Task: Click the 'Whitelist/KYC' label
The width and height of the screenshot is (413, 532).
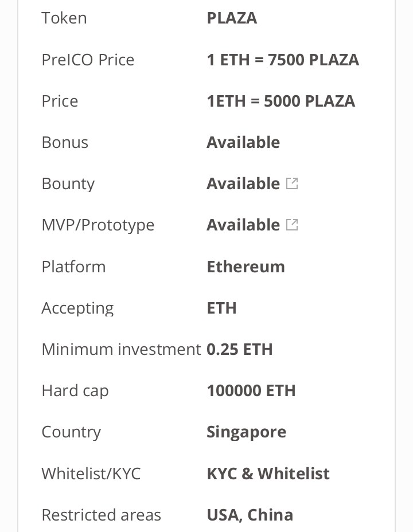Action: (91, 474)
